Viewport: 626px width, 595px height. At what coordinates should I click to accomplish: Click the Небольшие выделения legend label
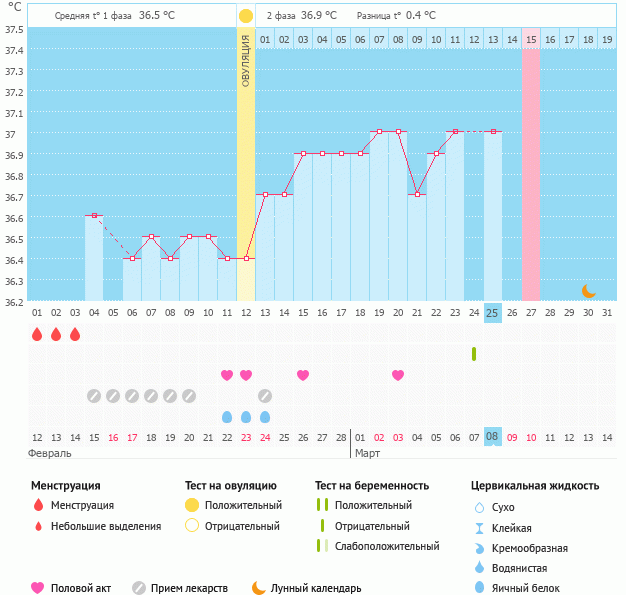tap(106, 526)
